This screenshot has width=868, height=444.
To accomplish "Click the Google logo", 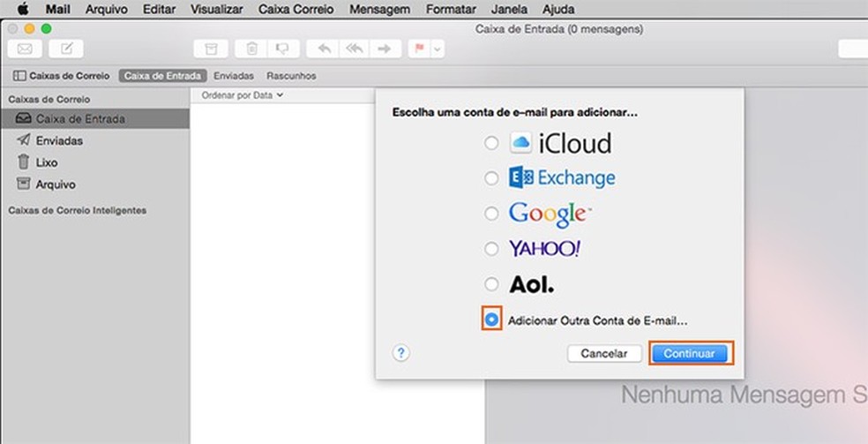I will (550, 214).
